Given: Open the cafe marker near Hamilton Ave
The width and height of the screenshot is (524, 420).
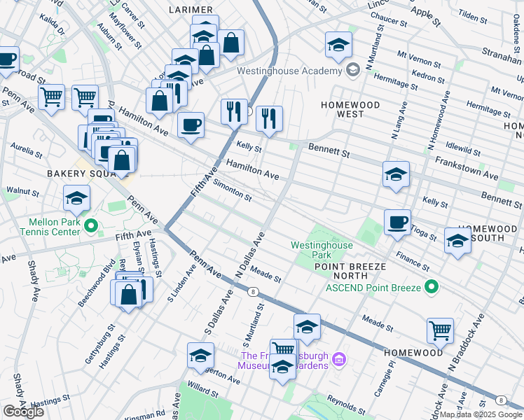Looking at the screenshot, I should coord(191,127).
